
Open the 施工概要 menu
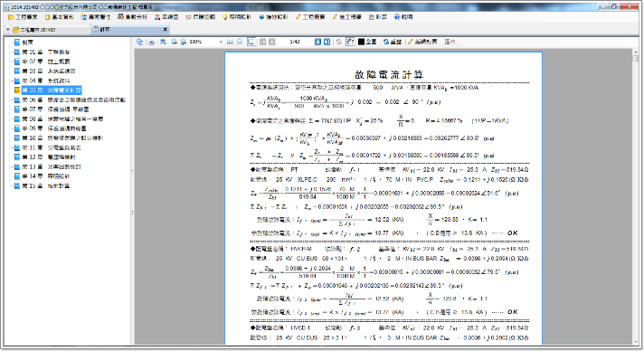(x=346, y=17)
